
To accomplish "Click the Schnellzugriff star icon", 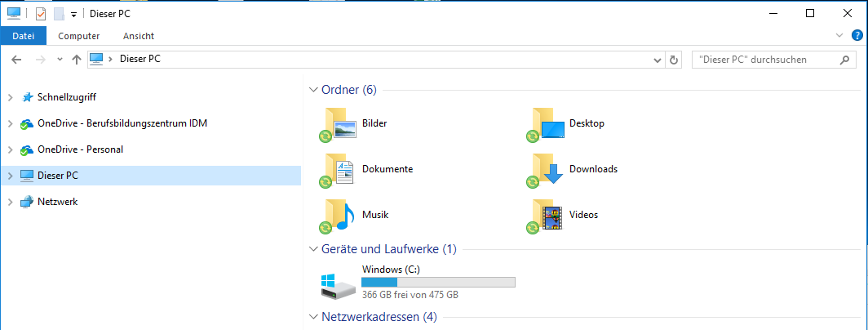I will point(27,97).
